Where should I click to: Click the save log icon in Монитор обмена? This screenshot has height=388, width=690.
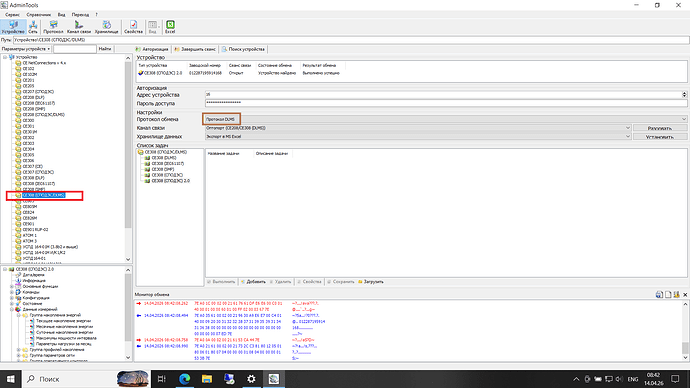659,294
